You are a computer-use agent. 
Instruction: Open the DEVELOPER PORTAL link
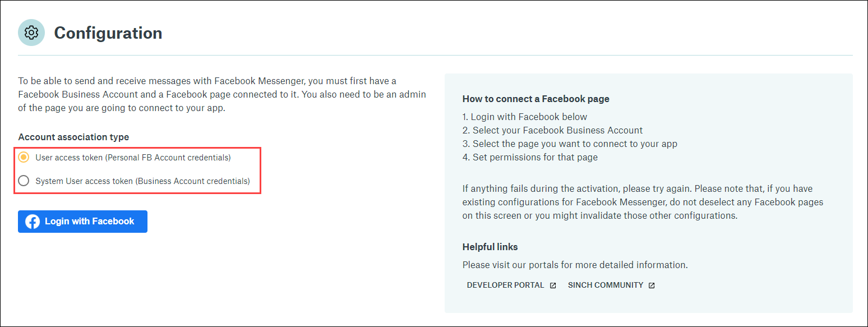505,285
